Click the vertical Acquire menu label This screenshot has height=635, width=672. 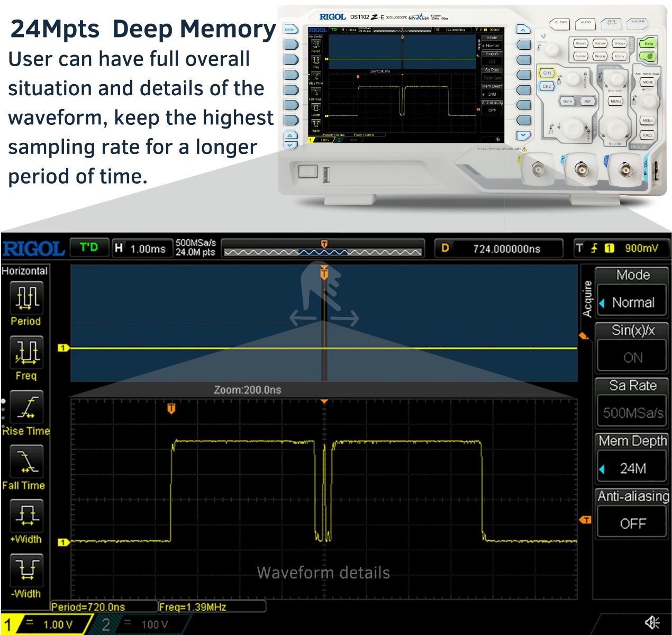coord(587,299)
